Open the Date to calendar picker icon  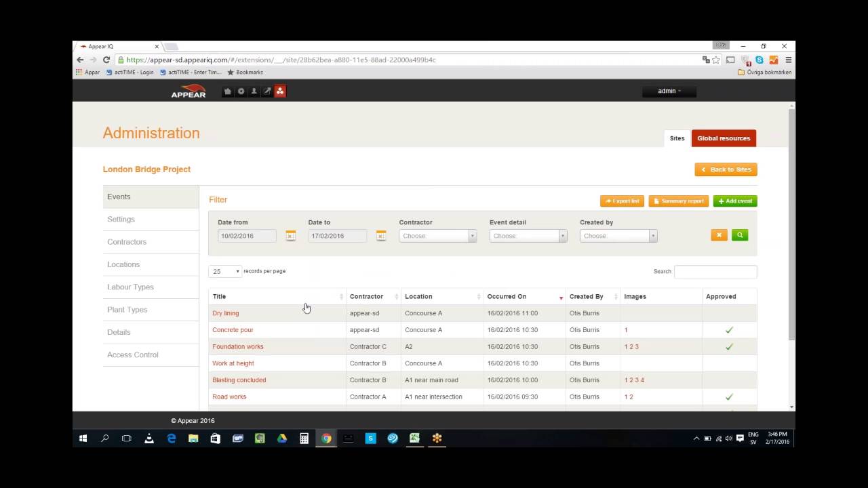[381, 236]
